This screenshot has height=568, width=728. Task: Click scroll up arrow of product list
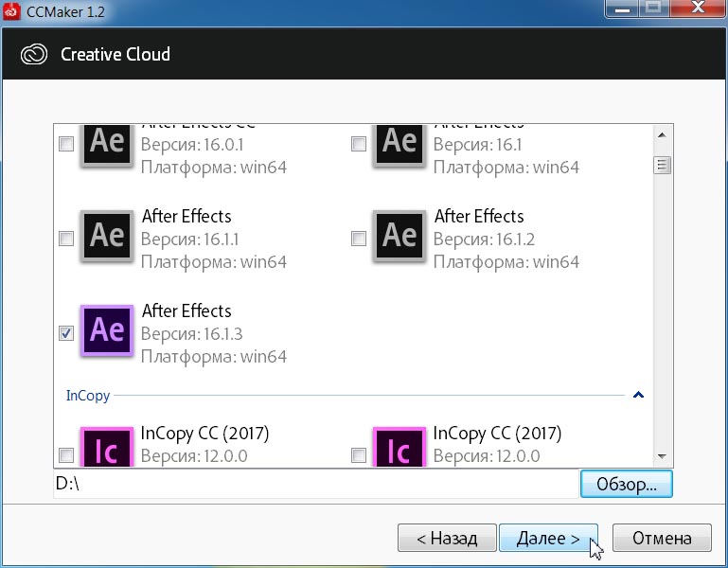tap(662, 135)
